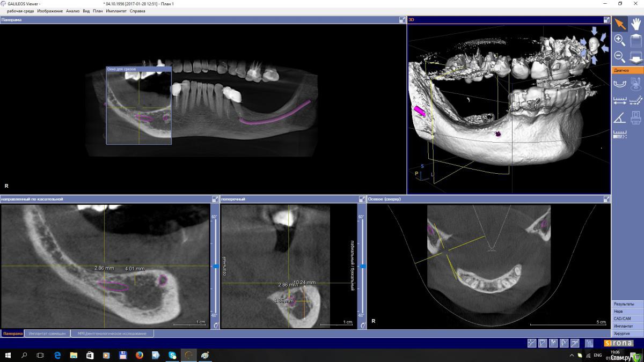
Task: Select the angle measurement tool
Action: pyautogui.click(x=619, y=117)
